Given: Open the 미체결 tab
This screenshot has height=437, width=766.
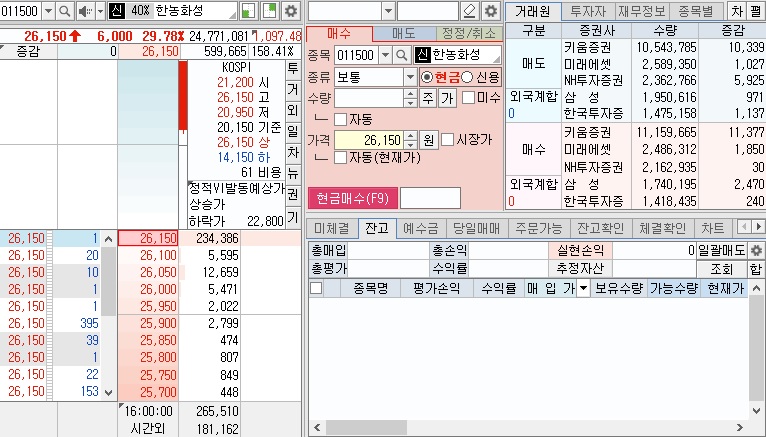Looking at the screenshot, I should click(332, 228).
